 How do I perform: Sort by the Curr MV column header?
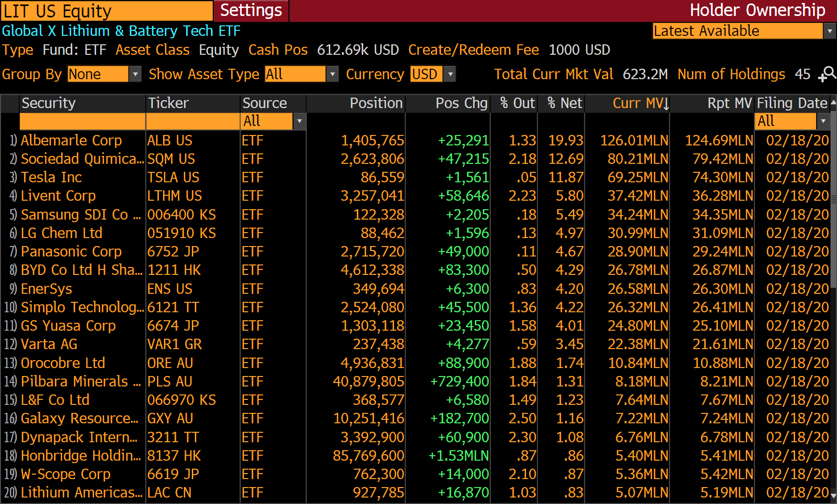tap(627, 103)
